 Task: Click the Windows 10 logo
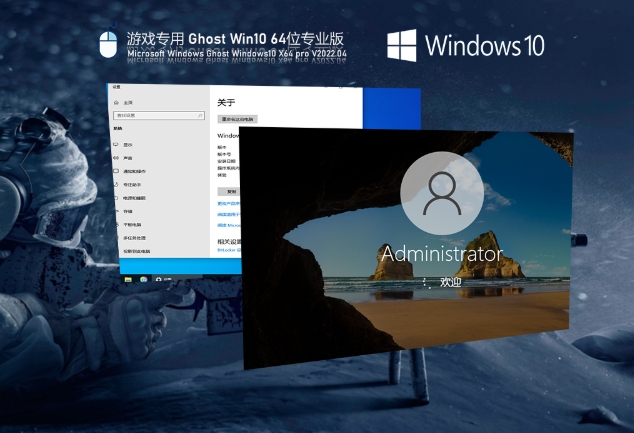pos(402,44)
